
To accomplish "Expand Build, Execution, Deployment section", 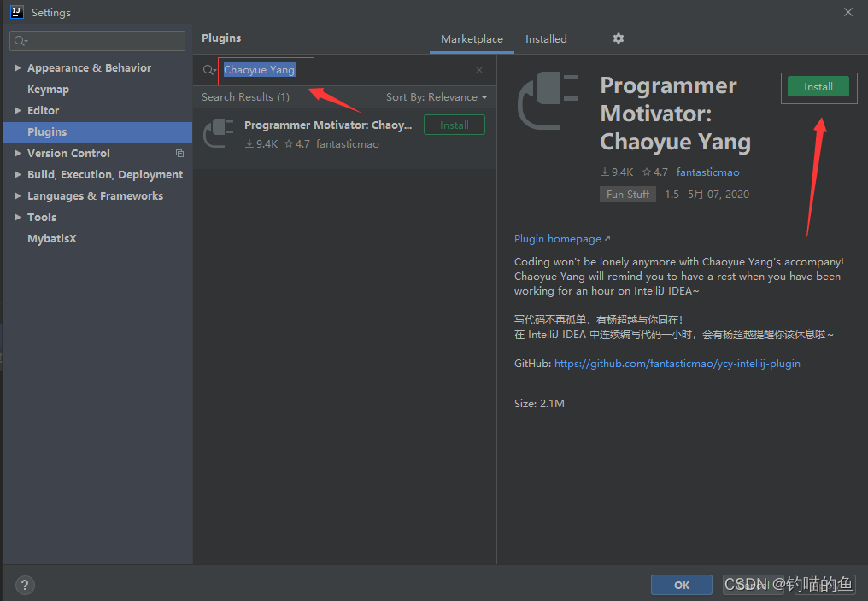I will (x=18, y=174).
